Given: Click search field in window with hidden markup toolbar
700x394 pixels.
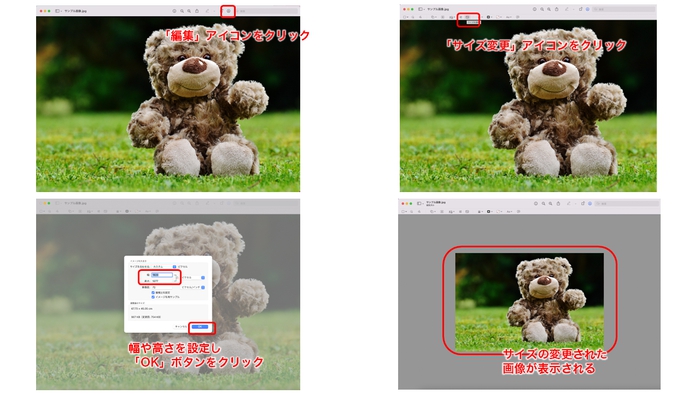Looking at the screenshot, I should (267, 11).
